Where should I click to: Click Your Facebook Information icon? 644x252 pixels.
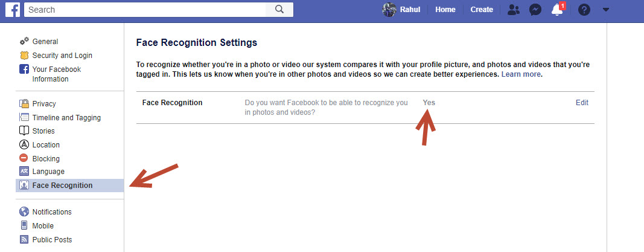pyautogui.click(x=24, y=69)
